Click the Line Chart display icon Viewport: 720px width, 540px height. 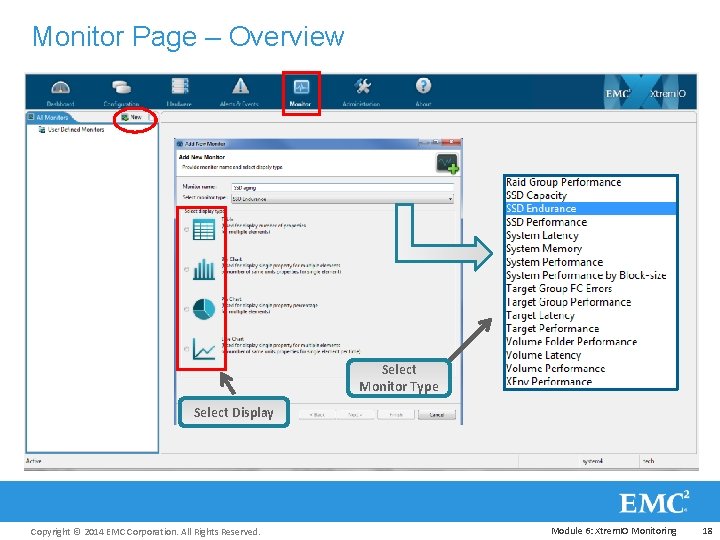coord(204,349)
